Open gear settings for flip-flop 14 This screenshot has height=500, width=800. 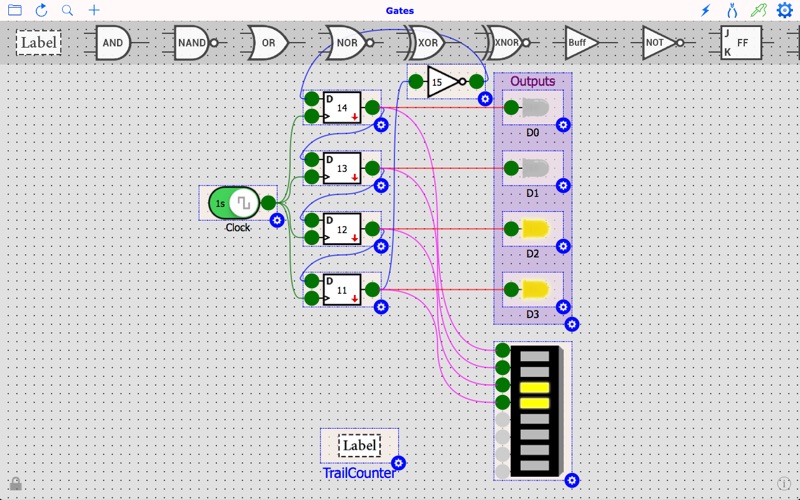coord(381,125)
